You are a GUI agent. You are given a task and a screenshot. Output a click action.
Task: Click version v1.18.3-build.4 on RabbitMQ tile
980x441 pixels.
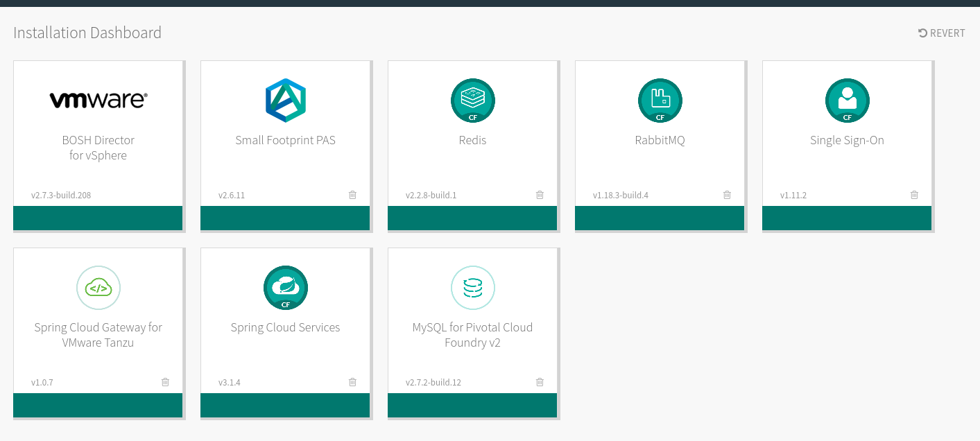pyautogui.click(x=621, y=196)
